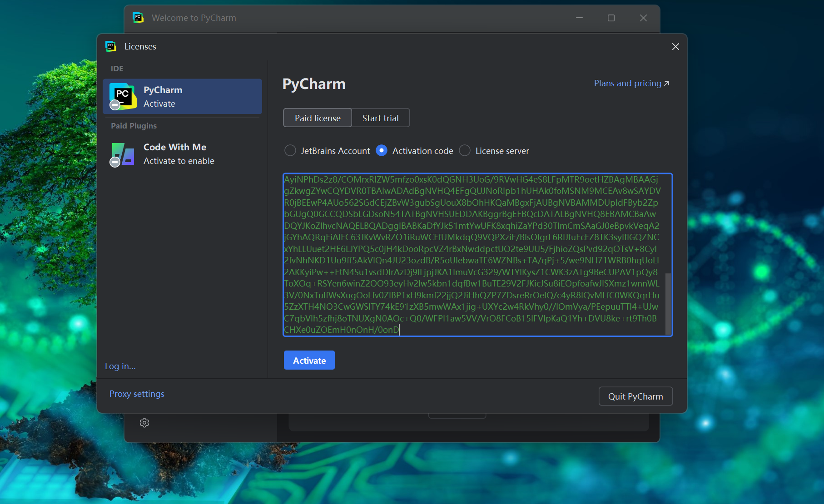This screenshot has height=504, width=824.
Task: Select PyCharm Activate row in sidebar
Action: [182, 96]
